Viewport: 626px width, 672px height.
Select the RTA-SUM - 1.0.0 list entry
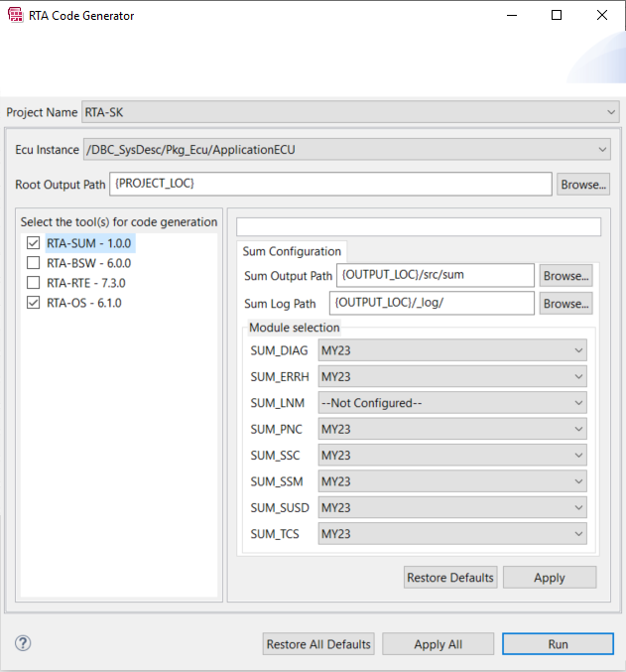(88, 243)
